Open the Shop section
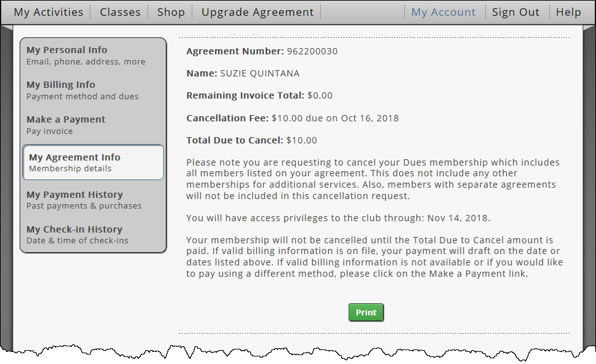This screenshot has width=596, height=364. point(171,12)
